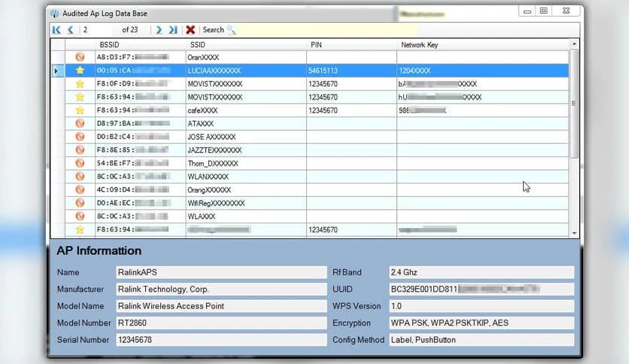The width and height of the screenshot is (629, 364).
Task: Click the star icon on cafeXXXX row
Action: [80, 110]
